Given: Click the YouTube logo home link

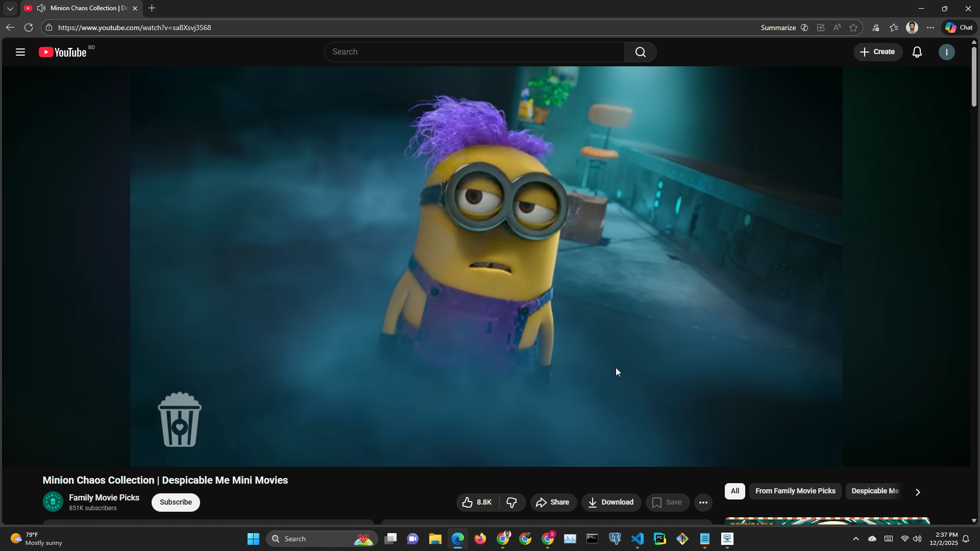Looking at the screenshot, I should coord(63,52).
